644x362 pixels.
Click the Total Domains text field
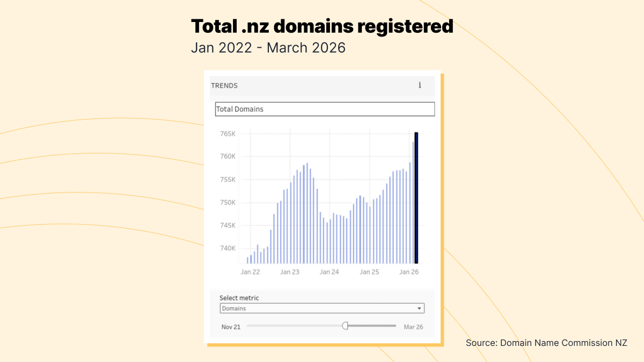point(325,109)
